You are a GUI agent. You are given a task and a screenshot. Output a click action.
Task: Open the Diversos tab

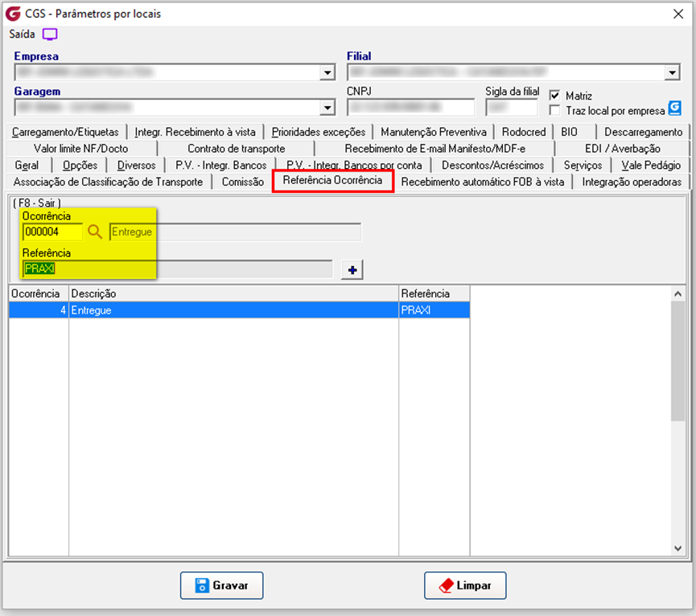click(x=136, y=166)
